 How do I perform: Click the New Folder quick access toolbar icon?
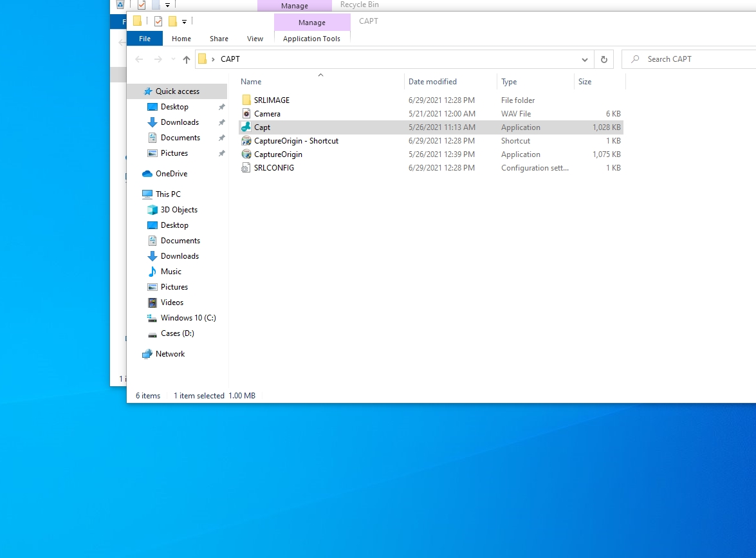172,21
